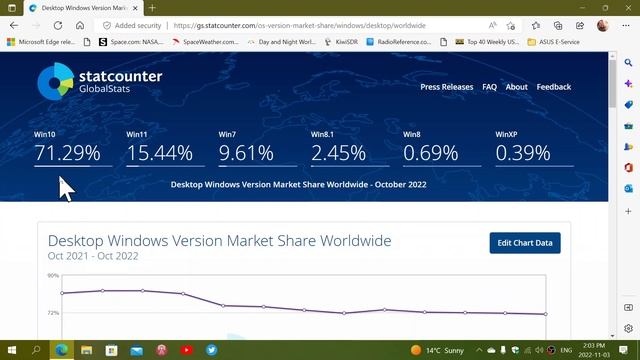Open sidebar settings gear icon
Viewport: 640px width, 360px height.
click(x=628, y=328)
